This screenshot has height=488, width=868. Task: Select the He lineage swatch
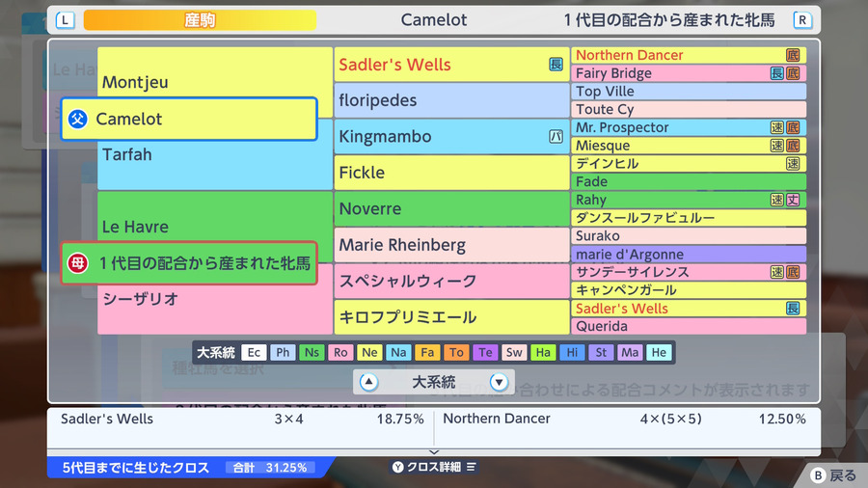(x=659, y=352)
